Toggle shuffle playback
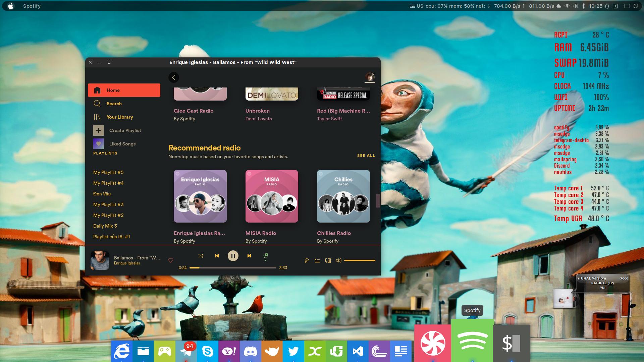 (x=201, y=256)
